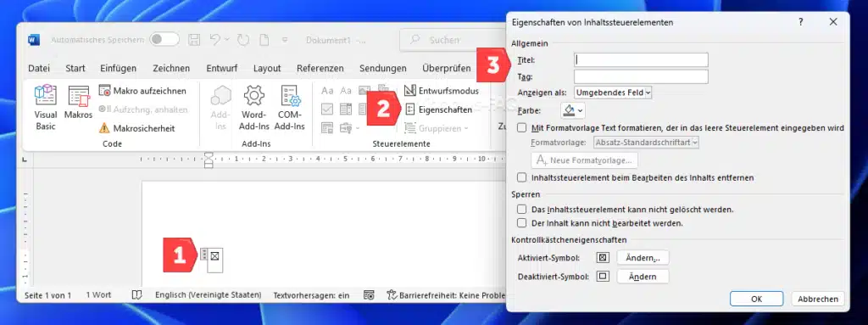The image size is (868, 325).
Task: Open Makrosicherheit settings
Action: [136, 128]
